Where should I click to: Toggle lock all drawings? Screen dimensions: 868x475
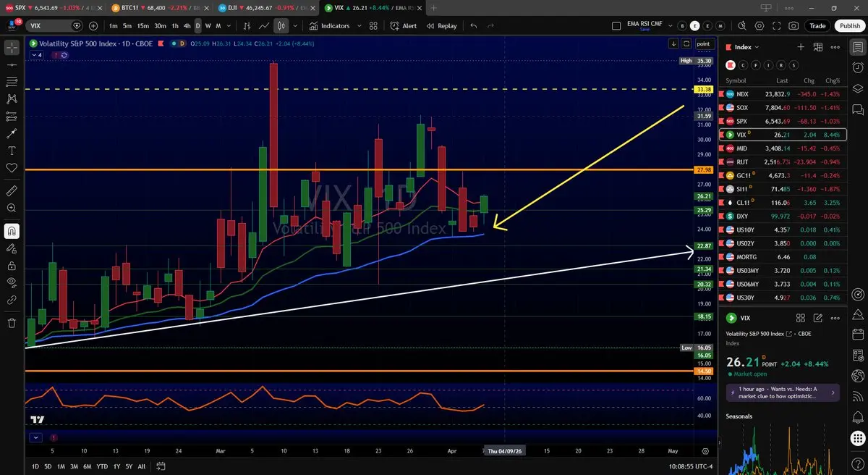pos(12,265)
